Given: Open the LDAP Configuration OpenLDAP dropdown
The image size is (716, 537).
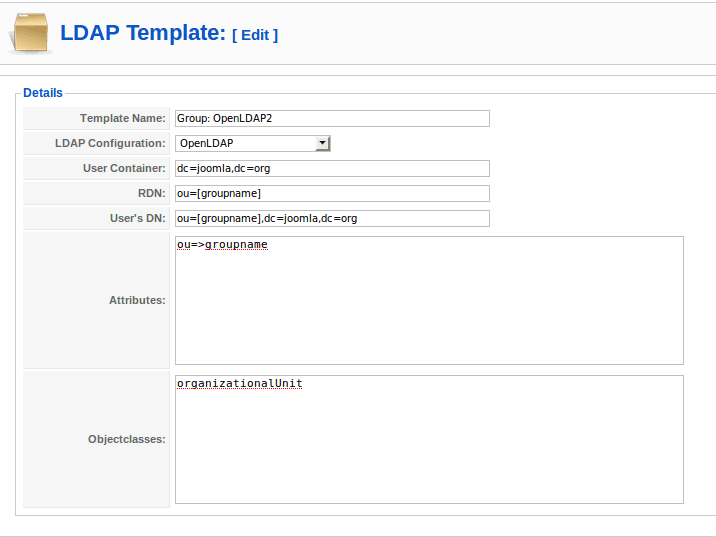Looking at the screenshot, I should tap(245, 143).
